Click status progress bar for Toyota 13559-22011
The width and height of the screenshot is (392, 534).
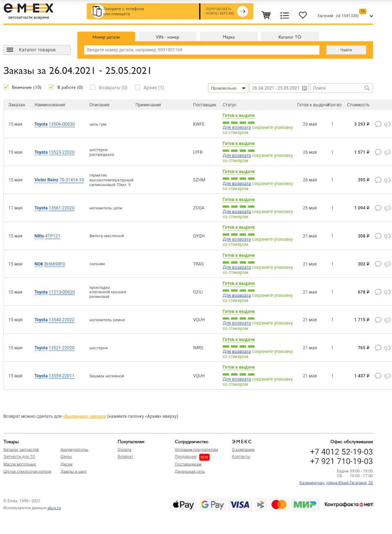coord(238,374)
